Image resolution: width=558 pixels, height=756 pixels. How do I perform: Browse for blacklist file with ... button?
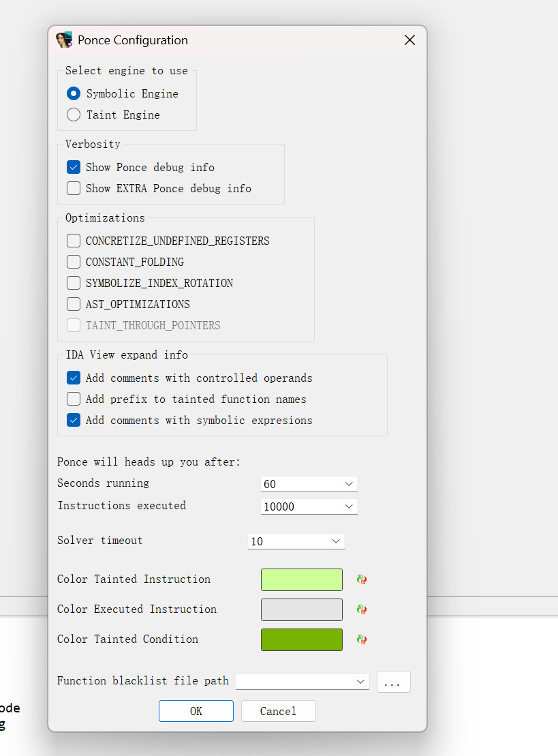click(393, 682)
